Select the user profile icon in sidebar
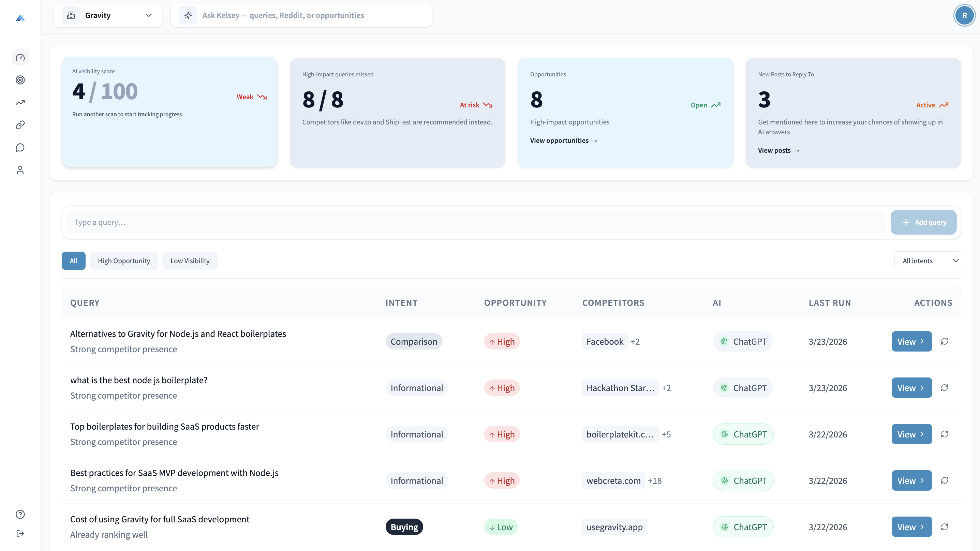This screenshot has width=980, height=551. pyautogui.click(x=20, y=170)
